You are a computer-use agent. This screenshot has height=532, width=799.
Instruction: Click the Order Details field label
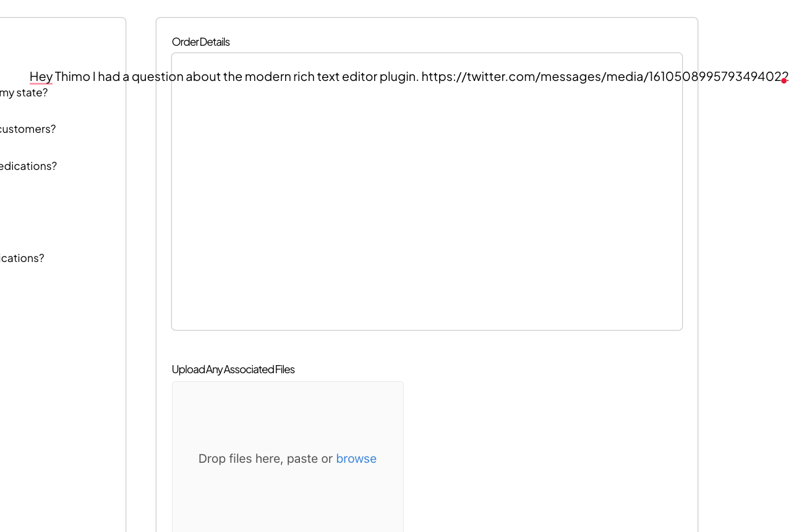tap(200, 41)
